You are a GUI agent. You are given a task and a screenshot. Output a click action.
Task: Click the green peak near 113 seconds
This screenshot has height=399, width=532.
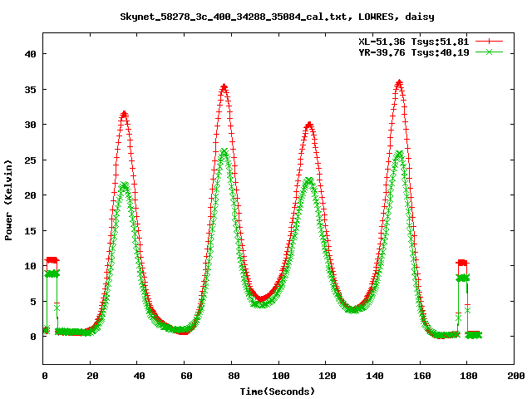pyautogui.click(x=309, y=180)
